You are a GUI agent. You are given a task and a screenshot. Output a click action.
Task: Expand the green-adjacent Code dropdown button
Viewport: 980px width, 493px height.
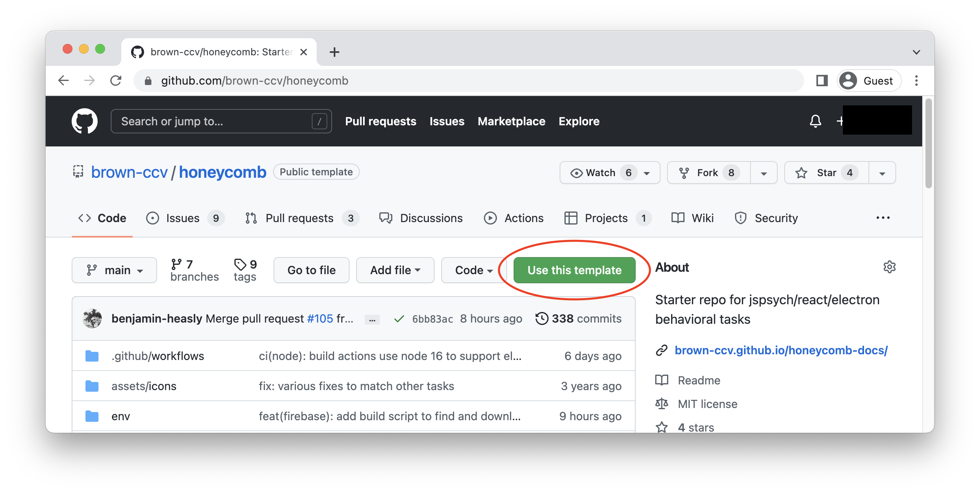(474, 270)
